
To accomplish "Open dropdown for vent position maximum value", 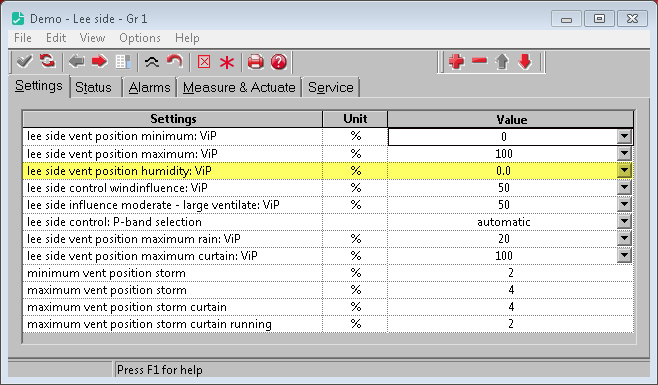I will tap(624, 153).
